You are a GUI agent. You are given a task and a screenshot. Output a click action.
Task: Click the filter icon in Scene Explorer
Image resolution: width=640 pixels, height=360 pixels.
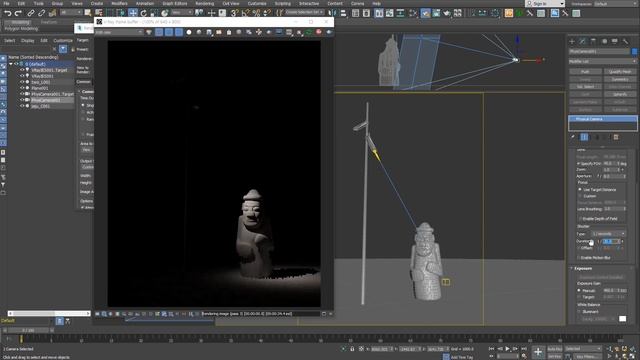click(x=63, y=49)
